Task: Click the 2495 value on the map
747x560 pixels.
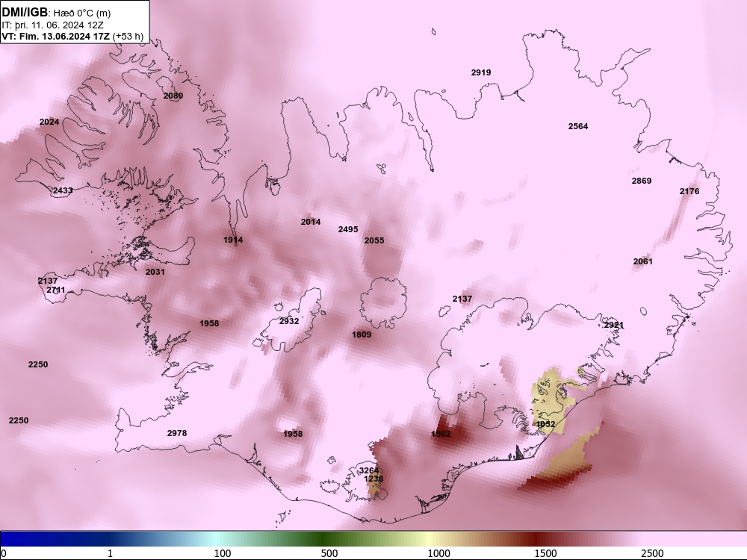Action: (x=348, y=229)
